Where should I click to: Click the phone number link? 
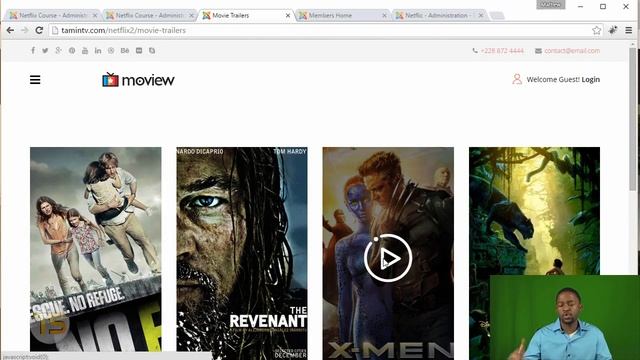point(502,51)
